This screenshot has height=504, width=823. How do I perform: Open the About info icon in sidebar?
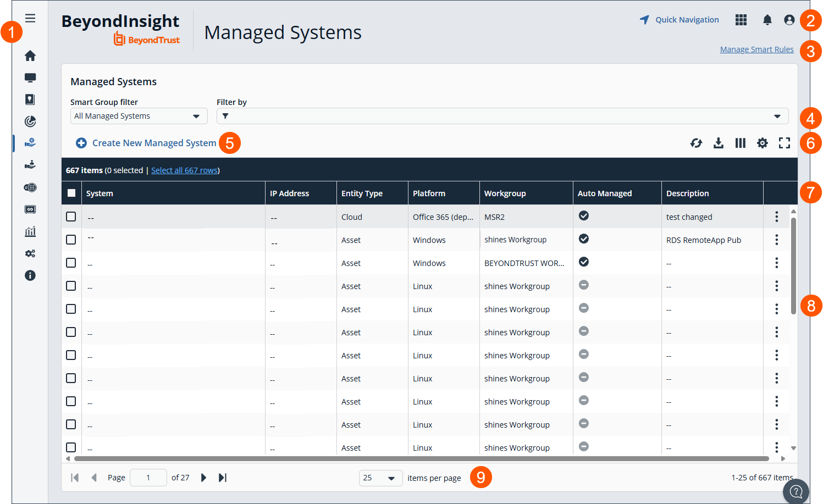[30, 275]
